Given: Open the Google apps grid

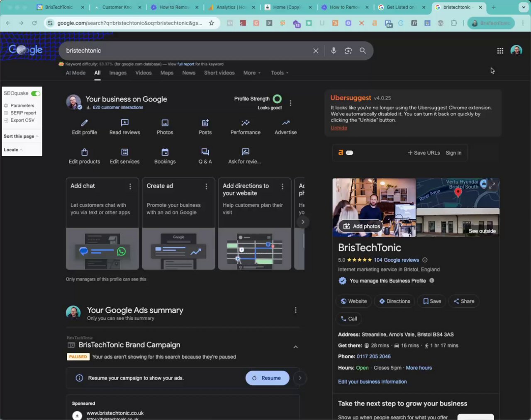Looking at the screenshot, I should (500, 51).
